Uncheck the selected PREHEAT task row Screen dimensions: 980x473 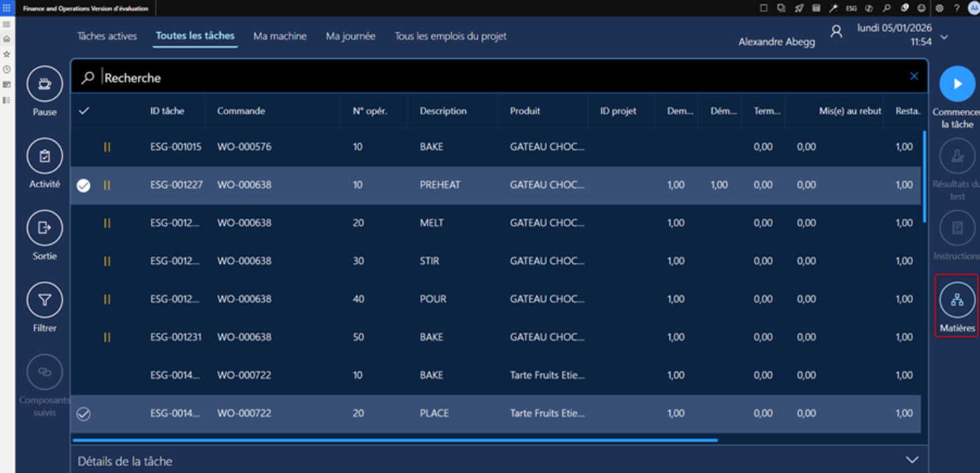(83, 186)
